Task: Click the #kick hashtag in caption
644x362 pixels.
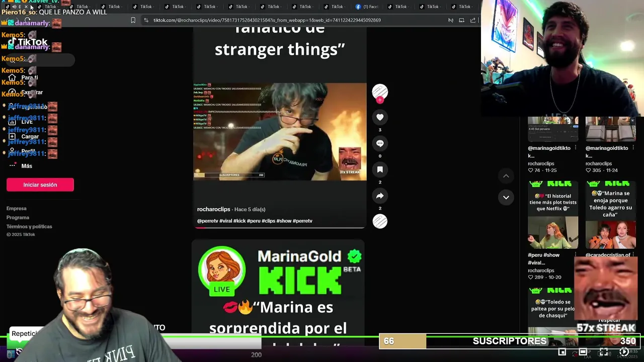Action: (239, 221)
